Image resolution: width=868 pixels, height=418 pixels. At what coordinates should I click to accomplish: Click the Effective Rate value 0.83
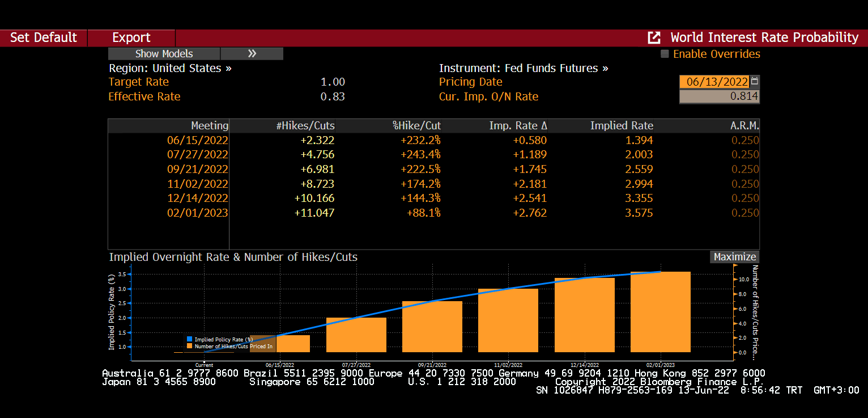333,96
